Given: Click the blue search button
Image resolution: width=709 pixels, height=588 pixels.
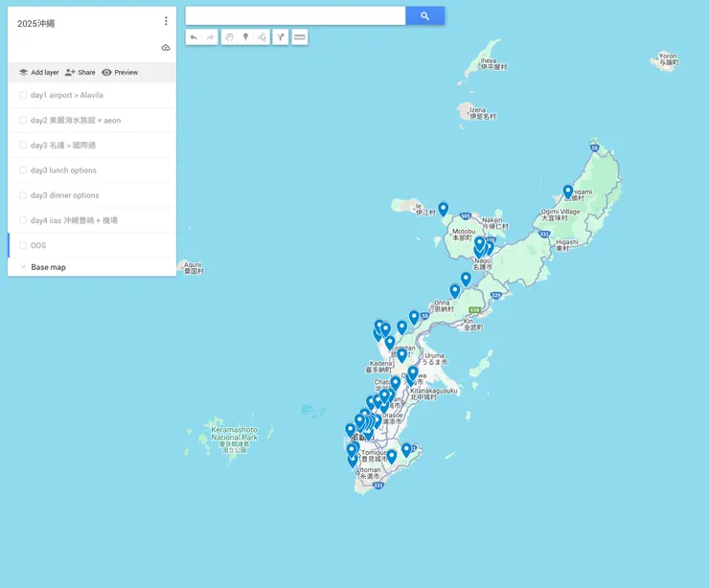Looking at the screenshot, I should (x=425, y=16).
